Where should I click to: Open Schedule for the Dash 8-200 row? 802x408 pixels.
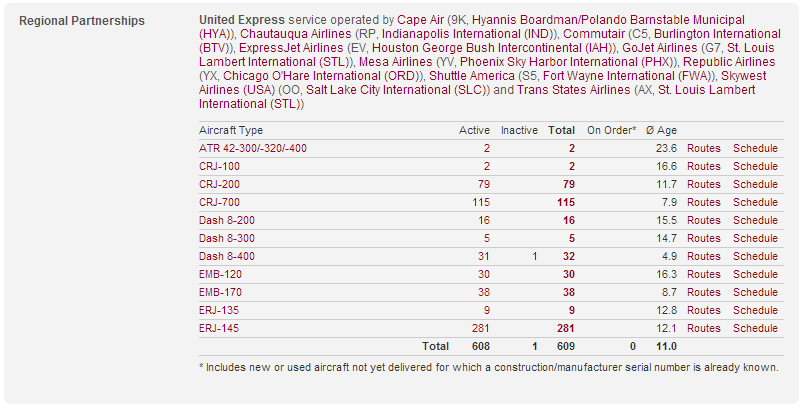(x=755, y=220)
